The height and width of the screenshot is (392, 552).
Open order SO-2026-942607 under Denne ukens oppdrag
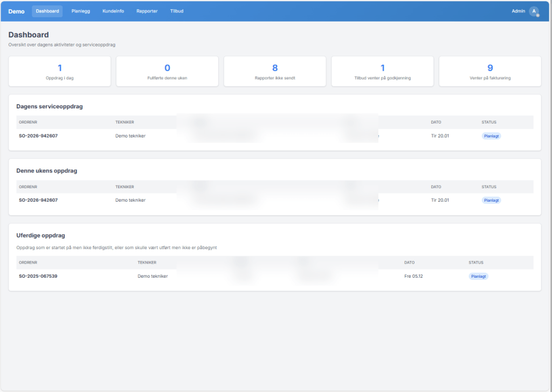pyautogui.click(x=38, y=200)
